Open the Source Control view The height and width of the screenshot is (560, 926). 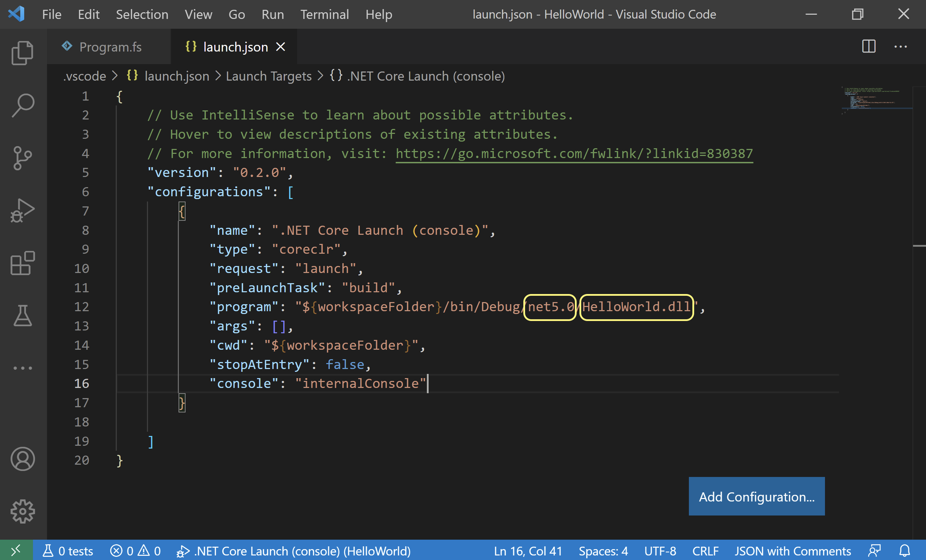point(22,158)
